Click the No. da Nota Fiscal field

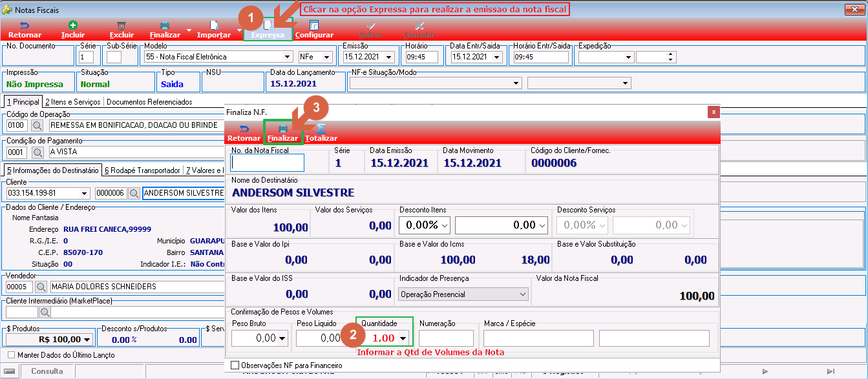point(268,162)
